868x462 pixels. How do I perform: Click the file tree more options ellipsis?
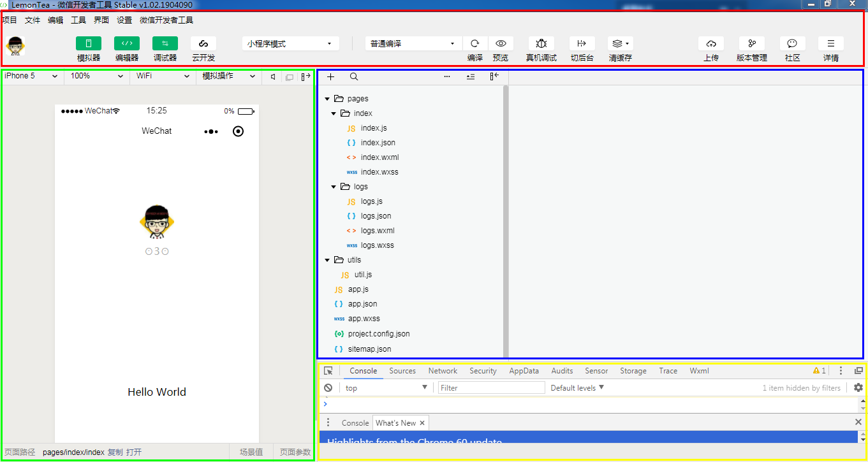click(x=447, y=76)
